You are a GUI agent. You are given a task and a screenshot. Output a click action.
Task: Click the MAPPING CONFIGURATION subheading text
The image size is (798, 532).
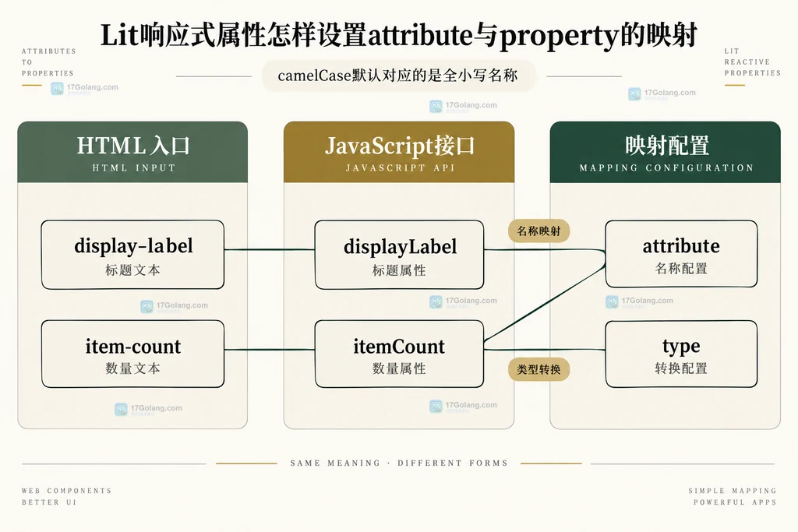pyautogui.click(x=666, y=167)
